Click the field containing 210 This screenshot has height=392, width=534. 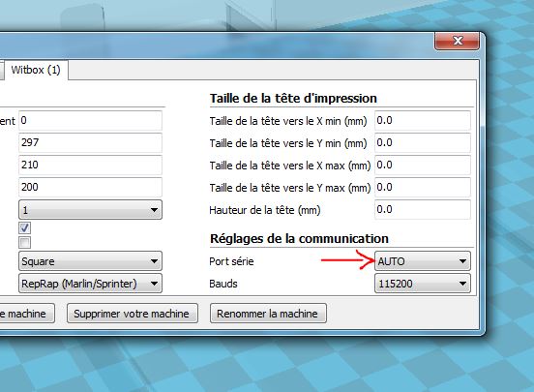coord(90,165)
